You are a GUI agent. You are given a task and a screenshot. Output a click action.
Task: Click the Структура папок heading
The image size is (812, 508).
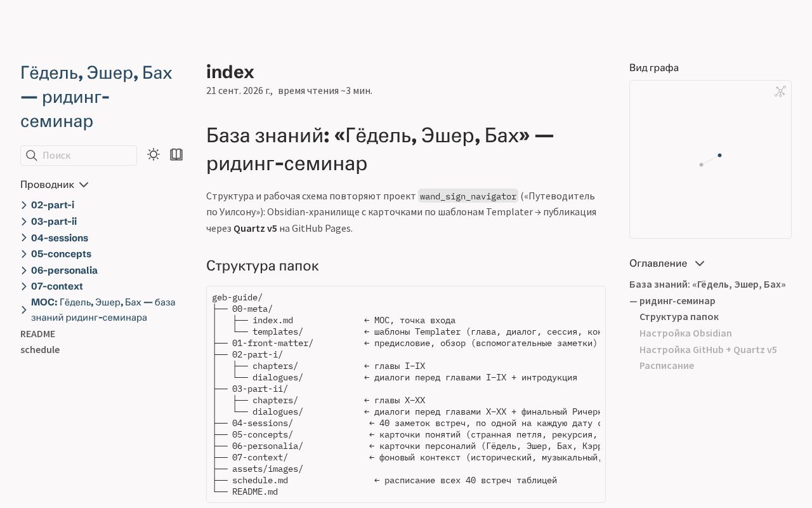263,266
